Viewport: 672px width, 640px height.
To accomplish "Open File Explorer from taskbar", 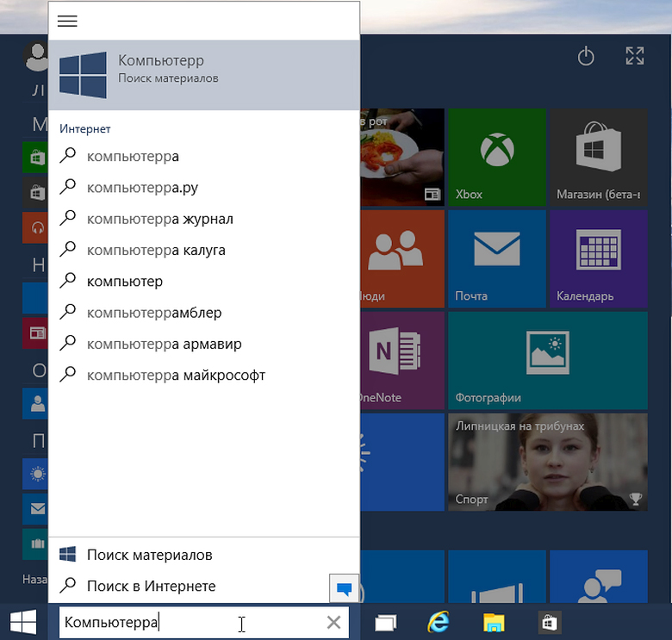I will coord(494,623).
